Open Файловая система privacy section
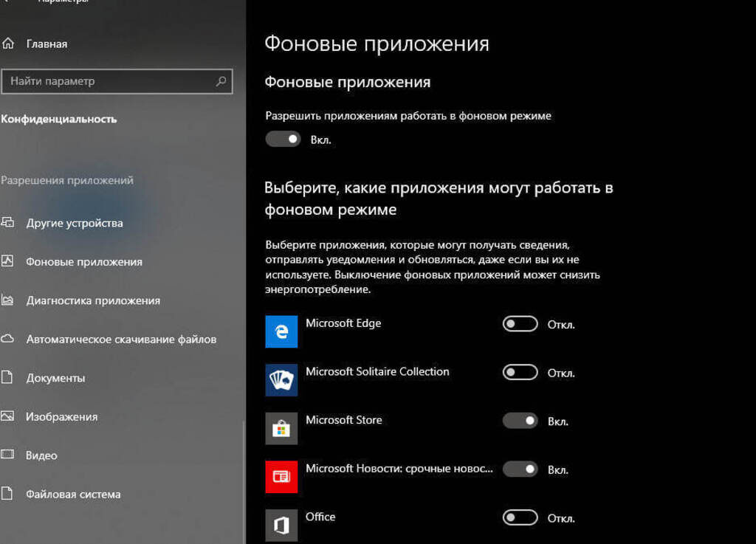 73,495
